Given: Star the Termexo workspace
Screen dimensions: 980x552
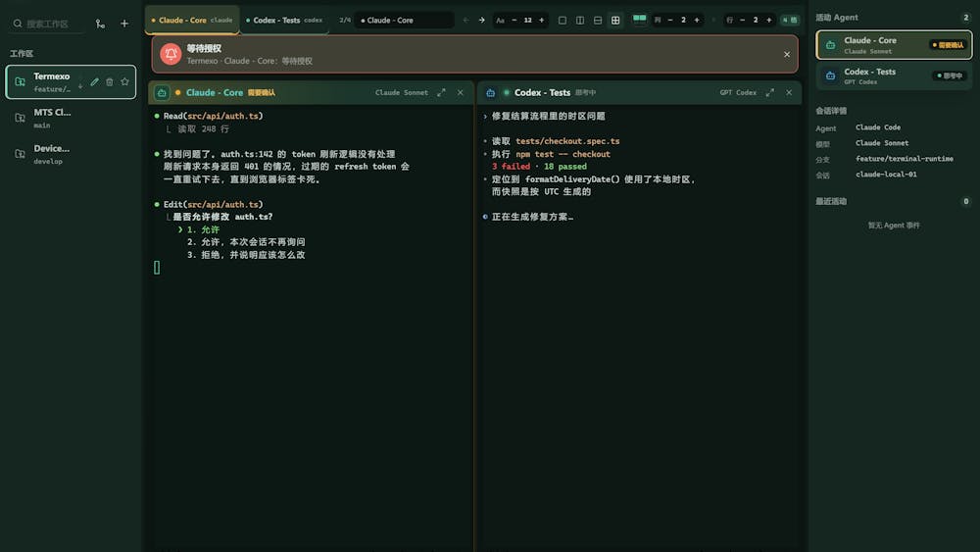Looking at the screenshot, I should (x=125, y=82).
